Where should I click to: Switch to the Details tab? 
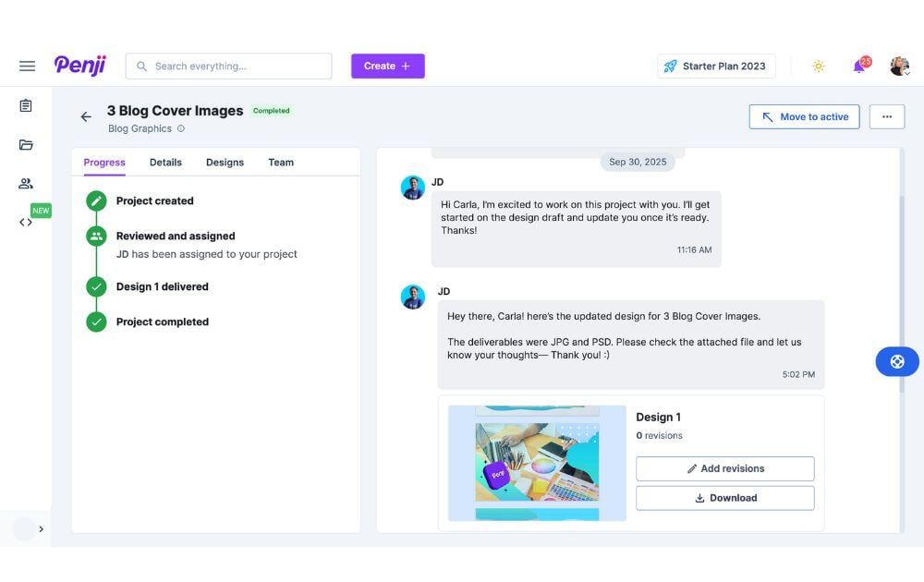tap(165, 163)
